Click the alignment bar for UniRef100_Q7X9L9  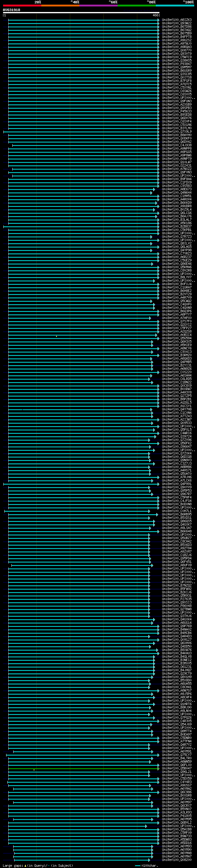coord(81,131)
